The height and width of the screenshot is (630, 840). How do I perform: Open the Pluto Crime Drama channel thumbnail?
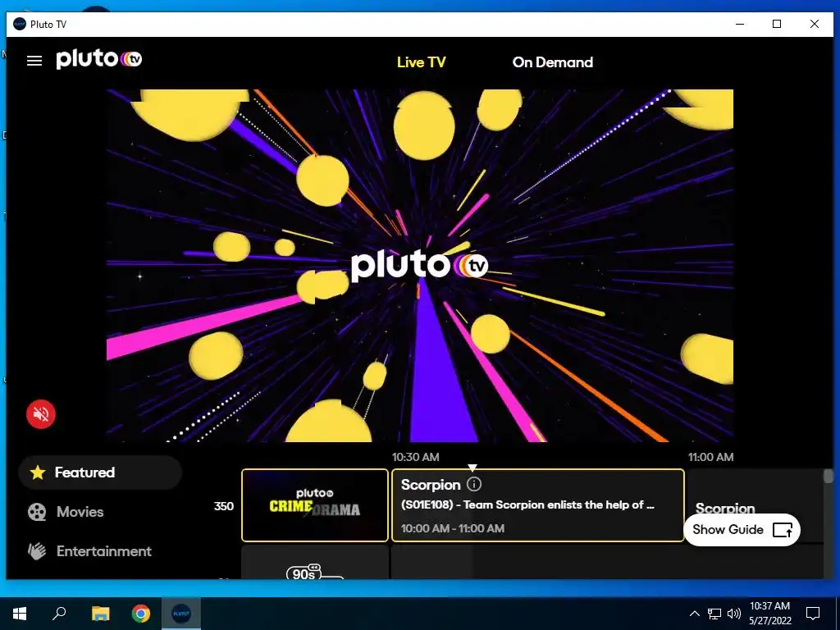pos(315,505)
